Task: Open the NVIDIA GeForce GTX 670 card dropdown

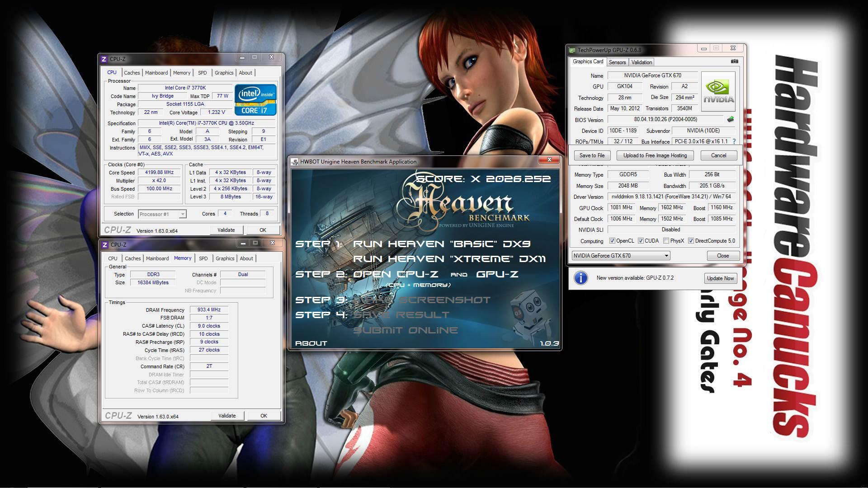Action: [x=621, y=256]
